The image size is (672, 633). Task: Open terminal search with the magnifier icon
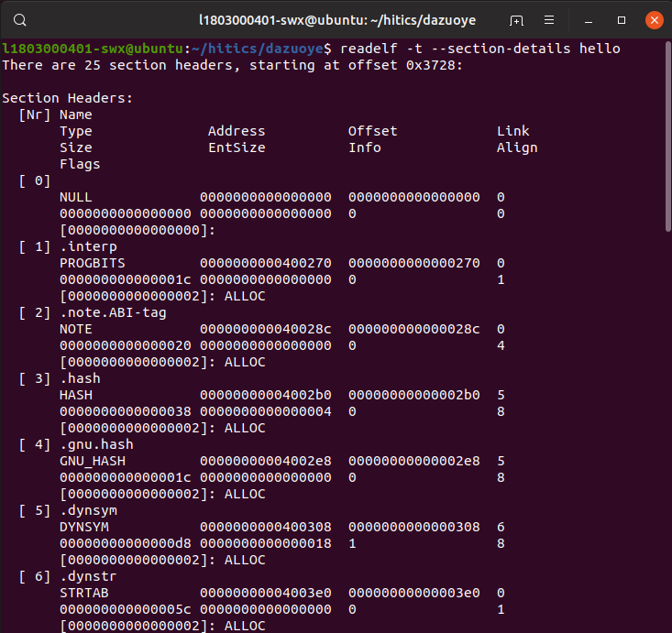(20, 20)
